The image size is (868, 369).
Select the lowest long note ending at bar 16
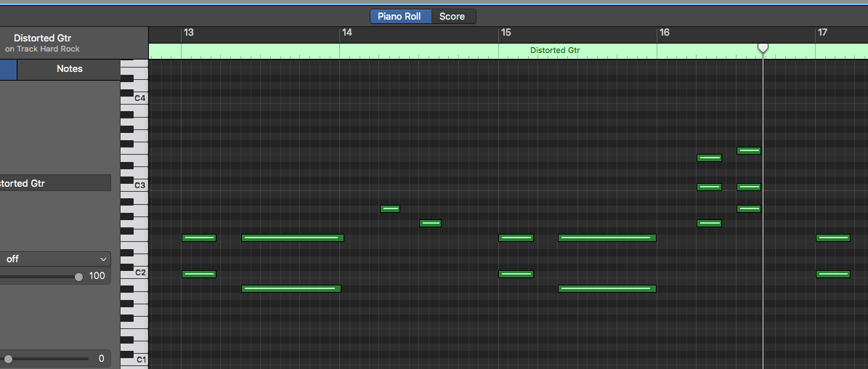click(x=607, y=289)
